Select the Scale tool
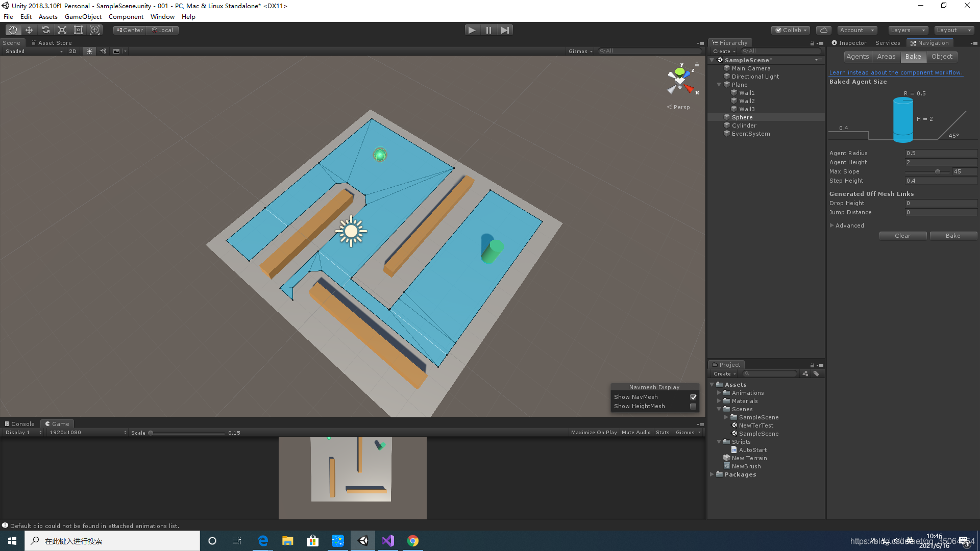The width and height of the screenshot is (980, 551). [62, 30]
